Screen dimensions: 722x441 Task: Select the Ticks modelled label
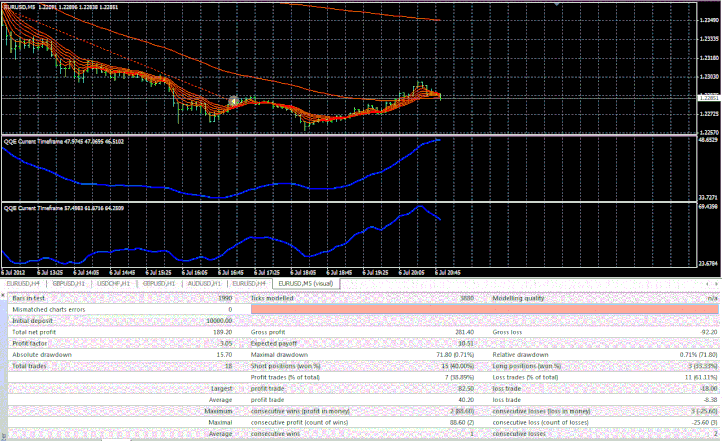point(272,298)
